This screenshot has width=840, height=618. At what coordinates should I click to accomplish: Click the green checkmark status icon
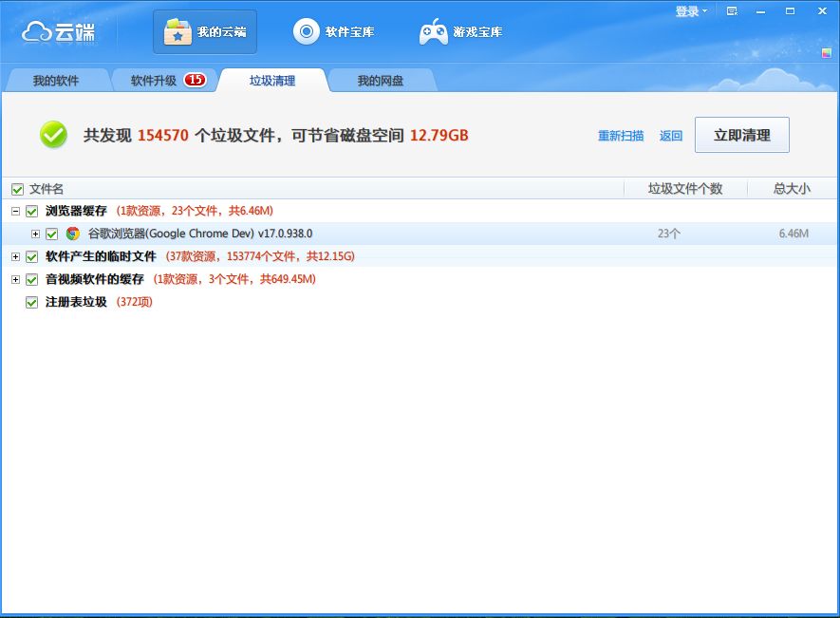click(53, 135)
